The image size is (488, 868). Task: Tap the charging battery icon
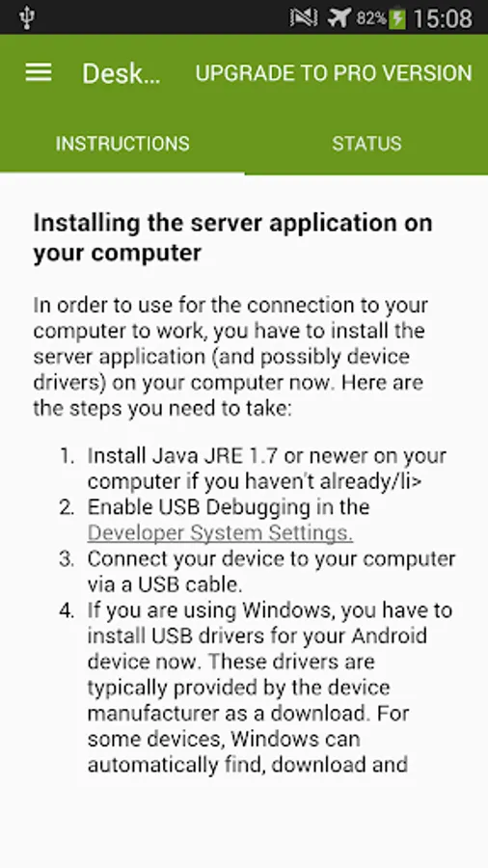pos(397,18)
